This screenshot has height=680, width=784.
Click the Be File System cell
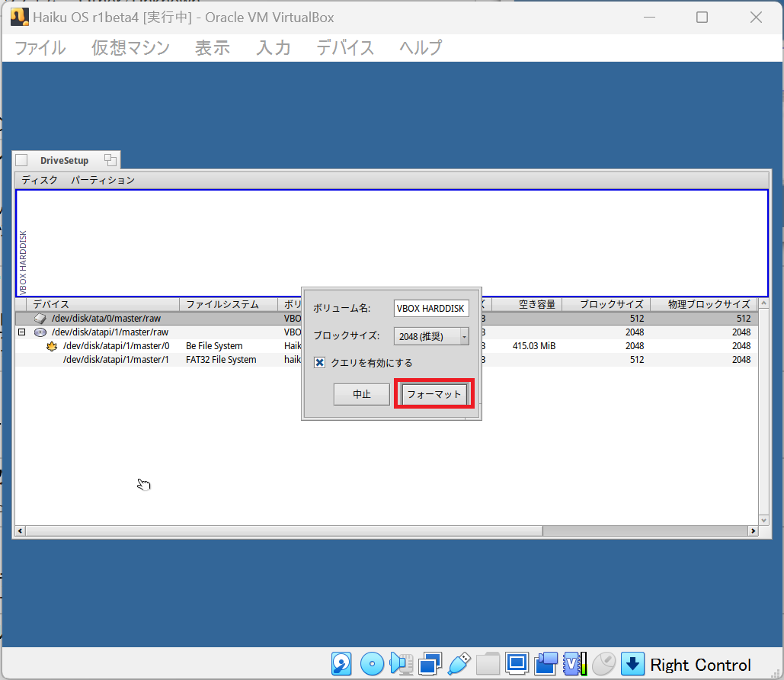214,346
